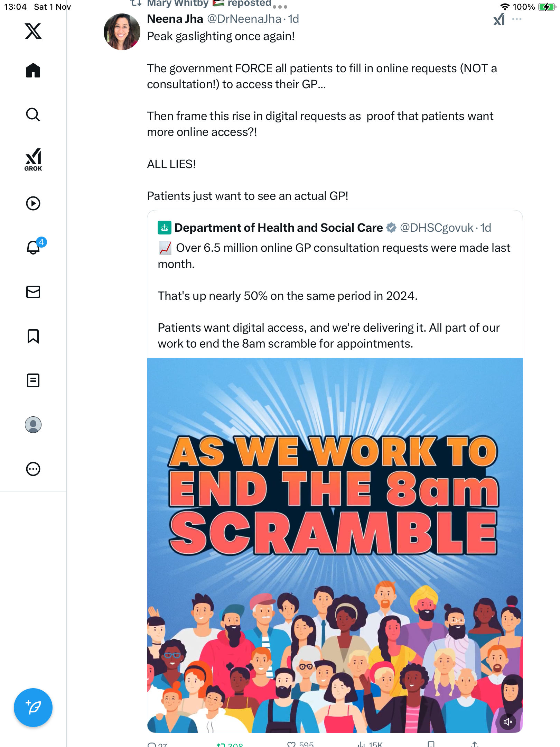Image resolution: width=560 pixels, height=747 pixels.
Task: Open the Video tab in the sidebar
Action: coord(33,203)
